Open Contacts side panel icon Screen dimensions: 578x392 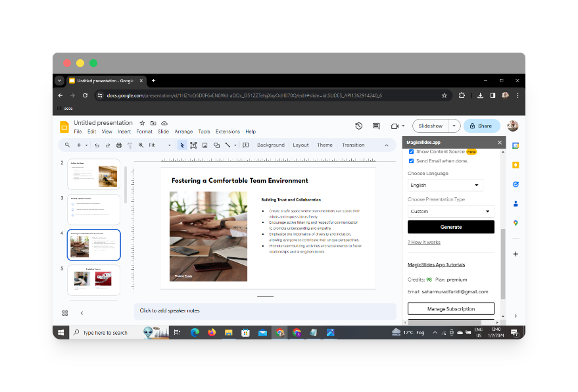[x=516, y=203]
